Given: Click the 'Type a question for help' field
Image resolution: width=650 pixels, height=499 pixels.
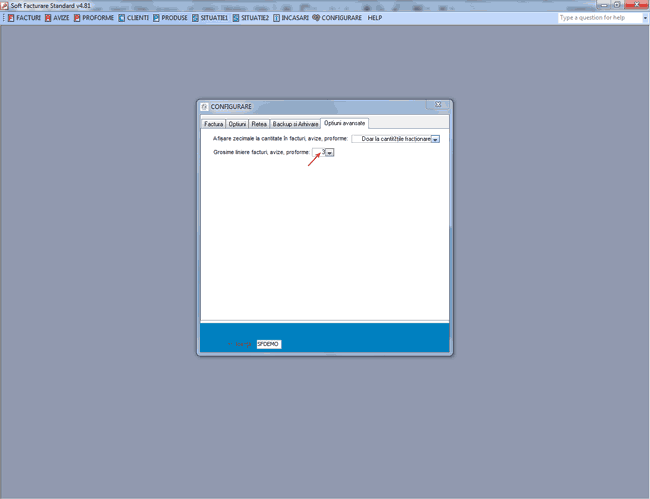Looking at the screenshot, I should click(598, 18).
